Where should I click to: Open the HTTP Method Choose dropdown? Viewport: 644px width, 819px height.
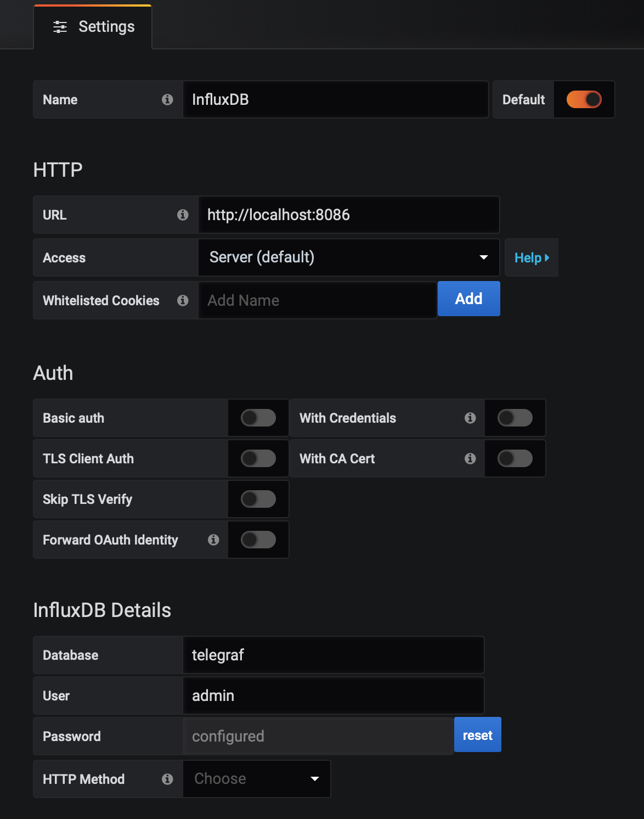257,779
